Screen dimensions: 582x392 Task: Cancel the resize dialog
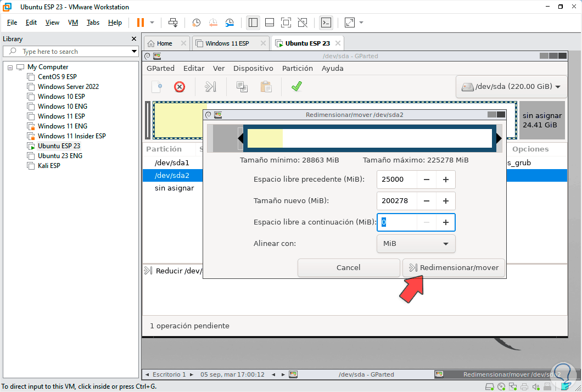tap(349, 267)
